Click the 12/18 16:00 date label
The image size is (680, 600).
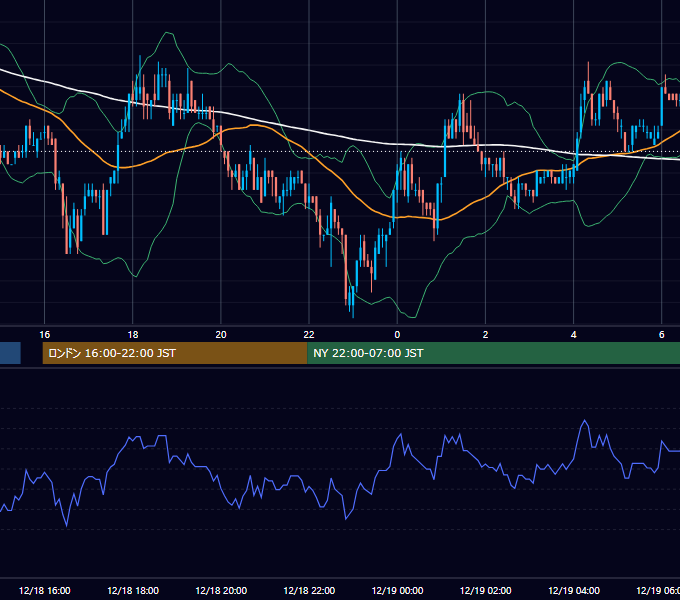coord(45,590)
